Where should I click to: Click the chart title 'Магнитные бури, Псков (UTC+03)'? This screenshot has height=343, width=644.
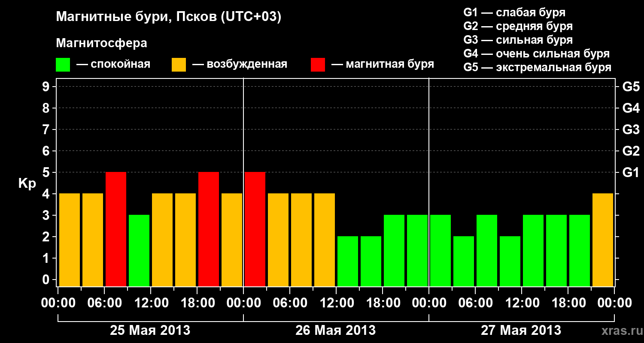[169, 17]
